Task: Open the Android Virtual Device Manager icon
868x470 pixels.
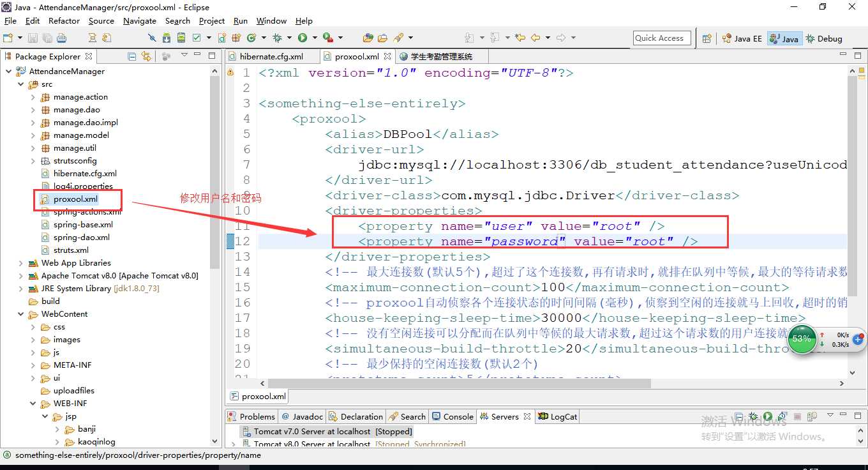Action: pos(181,38)
